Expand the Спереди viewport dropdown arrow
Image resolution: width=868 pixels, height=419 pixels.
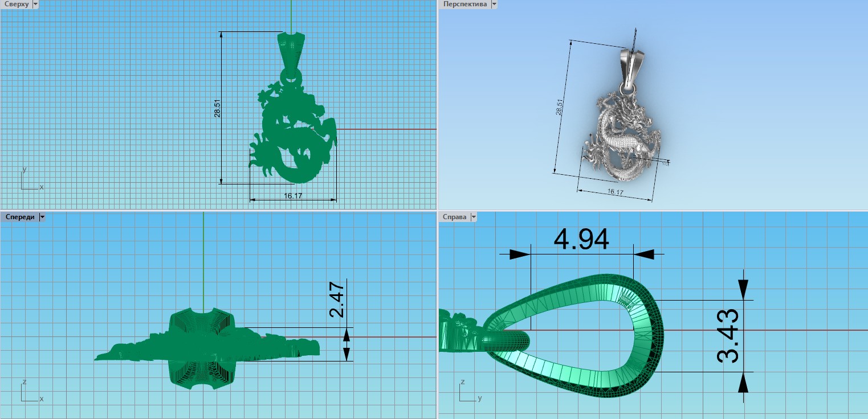point(42,217)
